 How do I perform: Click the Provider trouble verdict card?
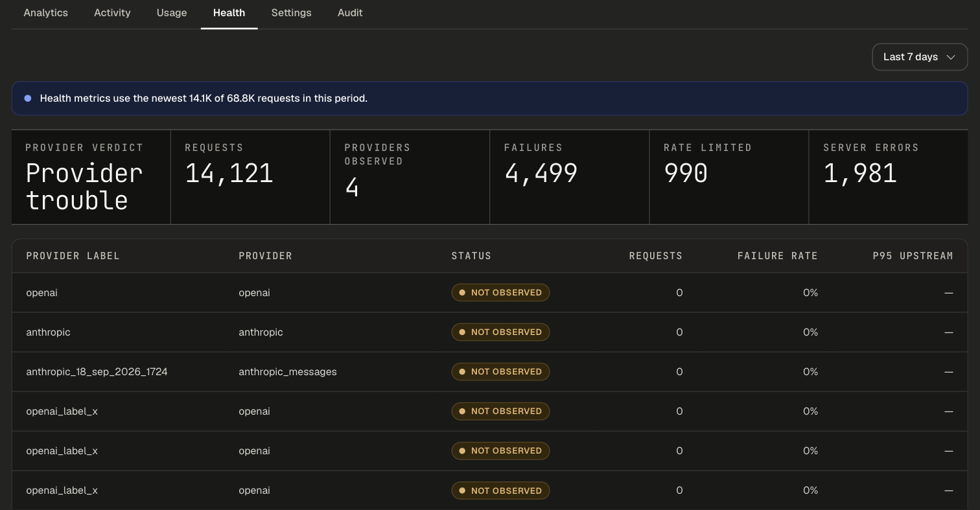[x=91, y=177]
